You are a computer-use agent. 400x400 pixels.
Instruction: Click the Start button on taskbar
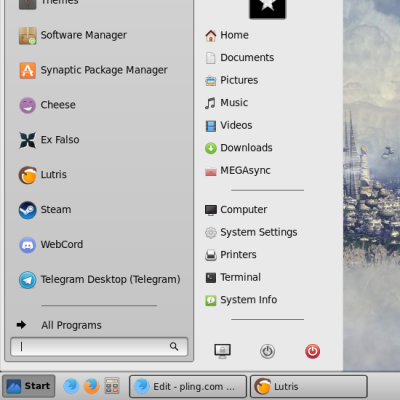[29, 386]
